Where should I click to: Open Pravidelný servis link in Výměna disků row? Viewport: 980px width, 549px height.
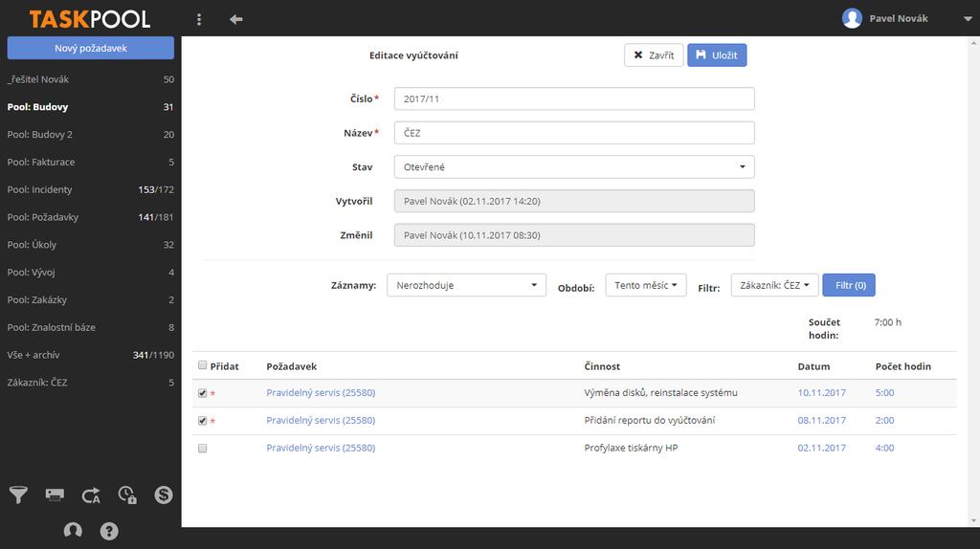321,393
